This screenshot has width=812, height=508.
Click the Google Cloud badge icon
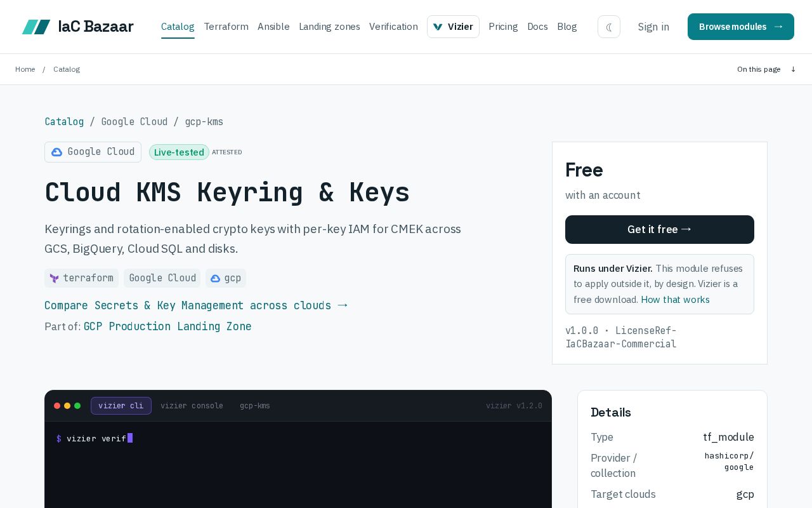[56, 152]
